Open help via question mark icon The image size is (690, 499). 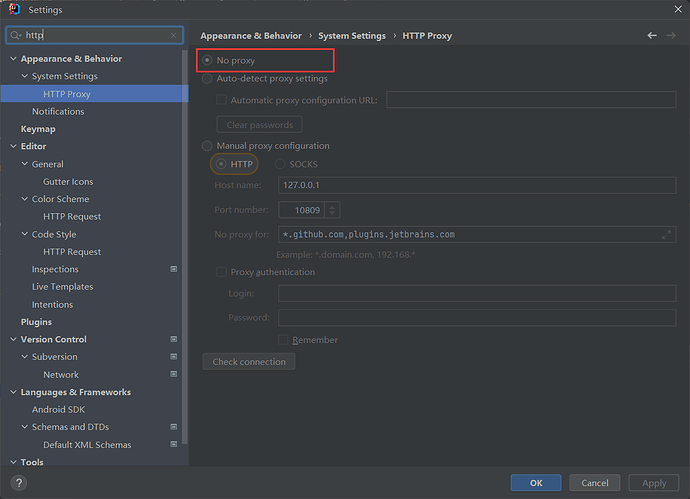[x=19, y=483]
